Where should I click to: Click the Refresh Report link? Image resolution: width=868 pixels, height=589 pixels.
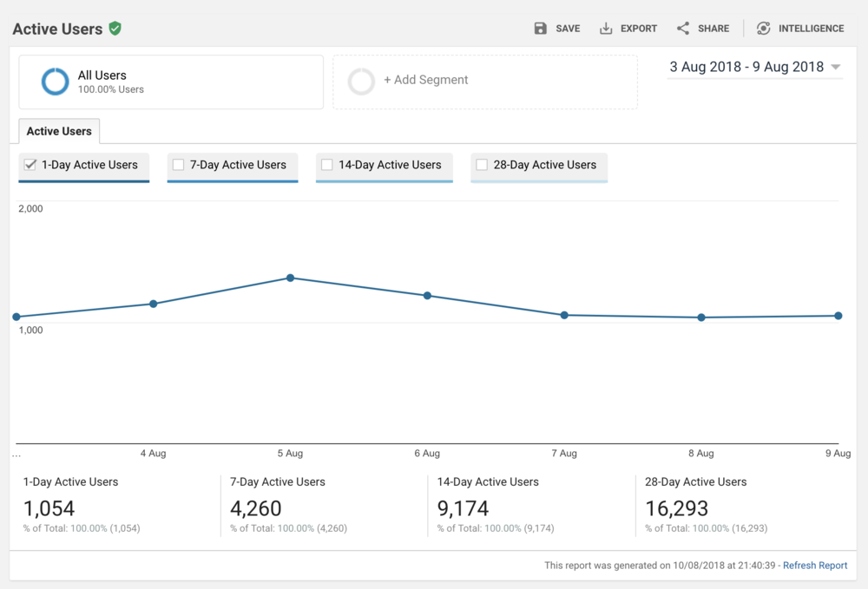click(814, 566)
